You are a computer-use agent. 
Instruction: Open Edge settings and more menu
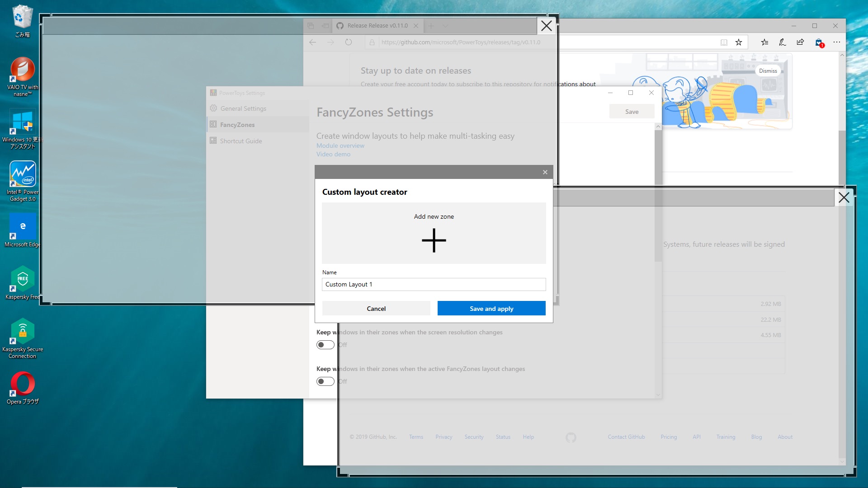(837, 42)
